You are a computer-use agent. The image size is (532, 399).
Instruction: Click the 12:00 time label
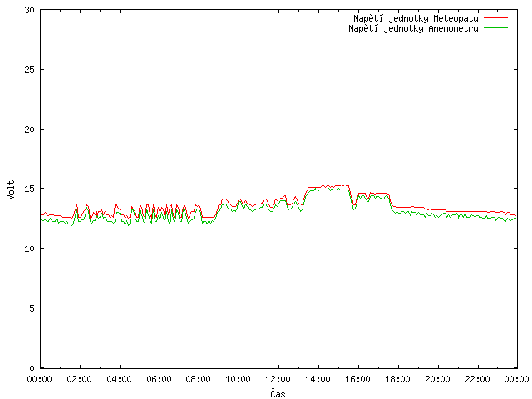coord(278,379)
